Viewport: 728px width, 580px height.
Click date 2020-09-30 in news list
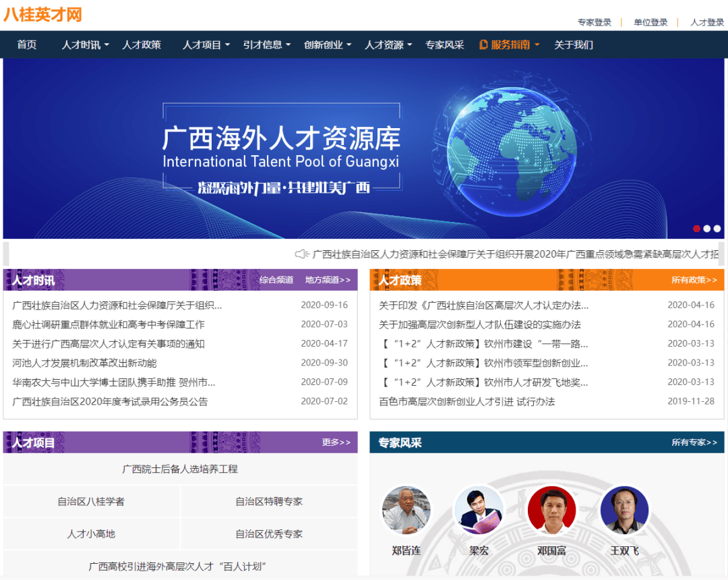pos(324,363)
